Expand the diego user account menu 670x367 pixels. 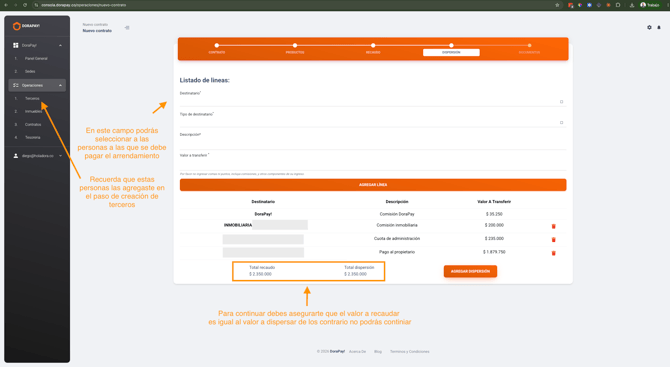click(x=60, y=156)
